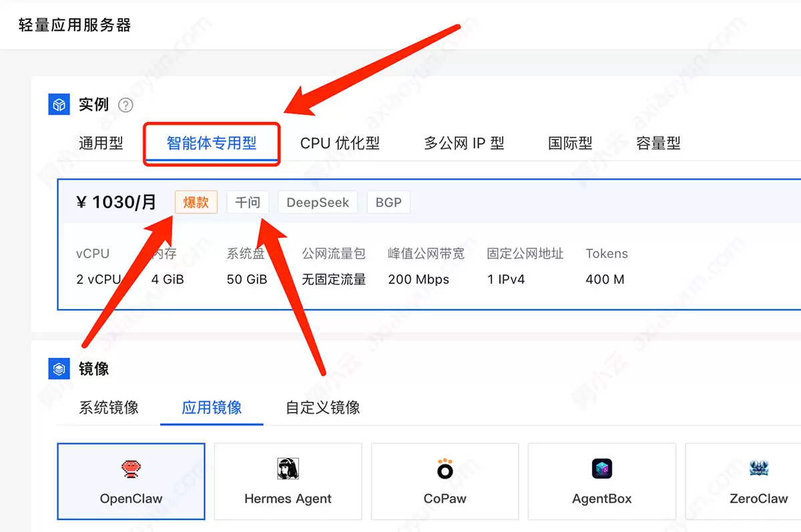Click the 系统盘 label
The height and width of the screenshot is (532, 801).
pyautogui.click(x=246, y=254)
